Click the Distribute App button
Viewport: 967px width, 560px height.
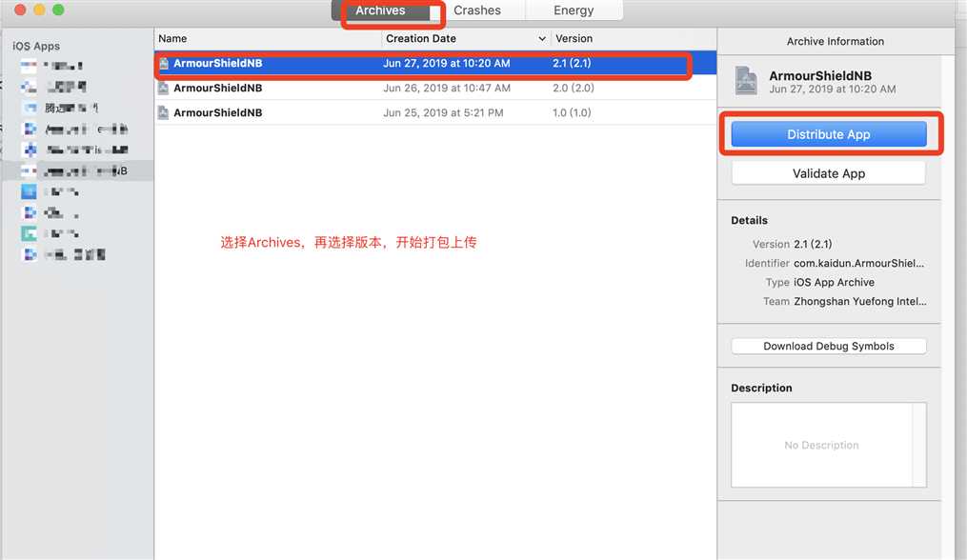coord(829,134)
